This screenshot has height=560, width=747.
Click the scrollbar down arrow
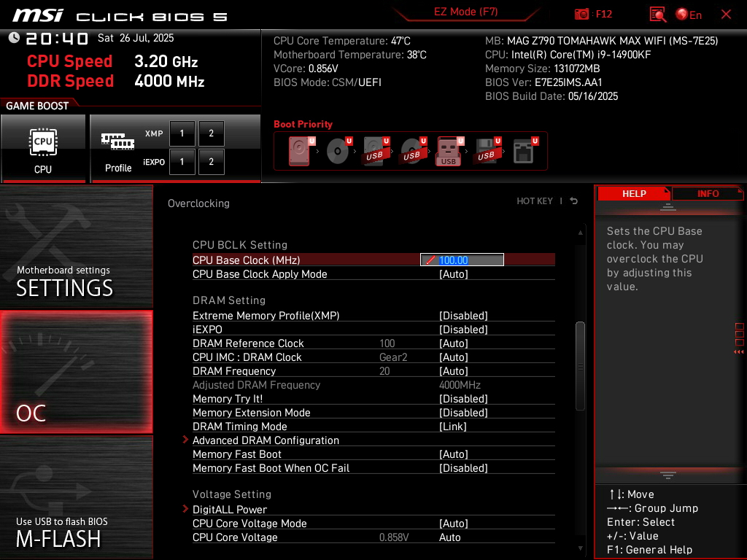pyautogui.click(x=580, y=548)
